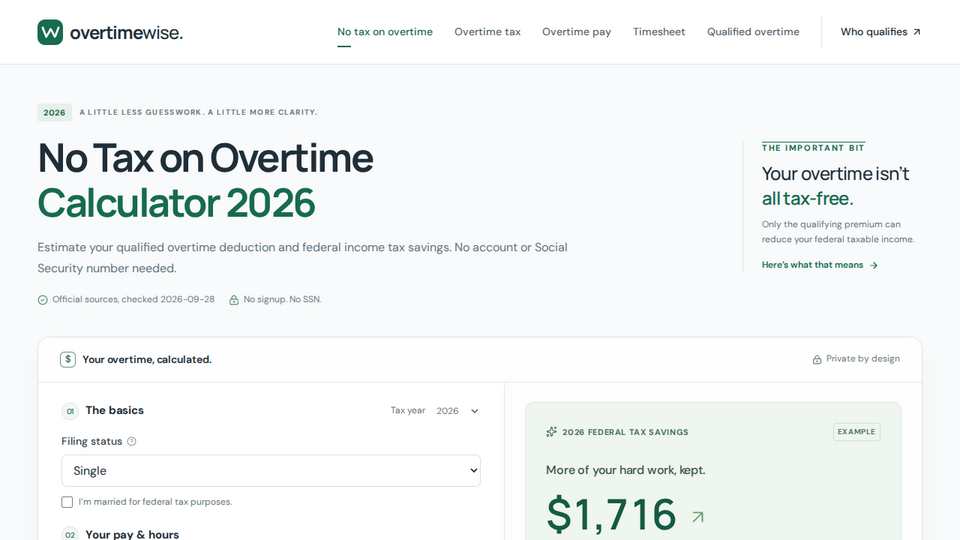This screenshot has width=960, height=540.
Task: Click the EXAMPLE badge
Action: tap(857, 432)
